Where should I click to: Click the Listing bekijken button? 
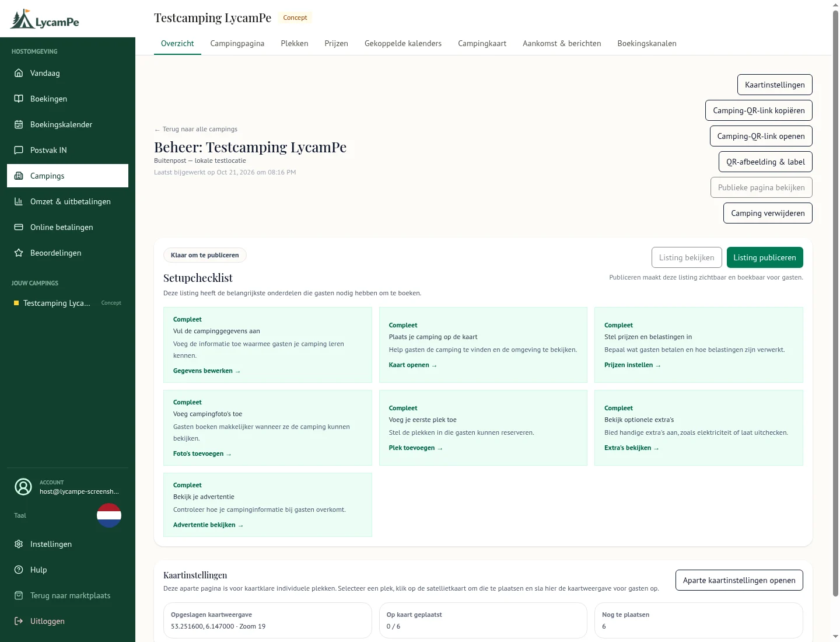(687, 257)
